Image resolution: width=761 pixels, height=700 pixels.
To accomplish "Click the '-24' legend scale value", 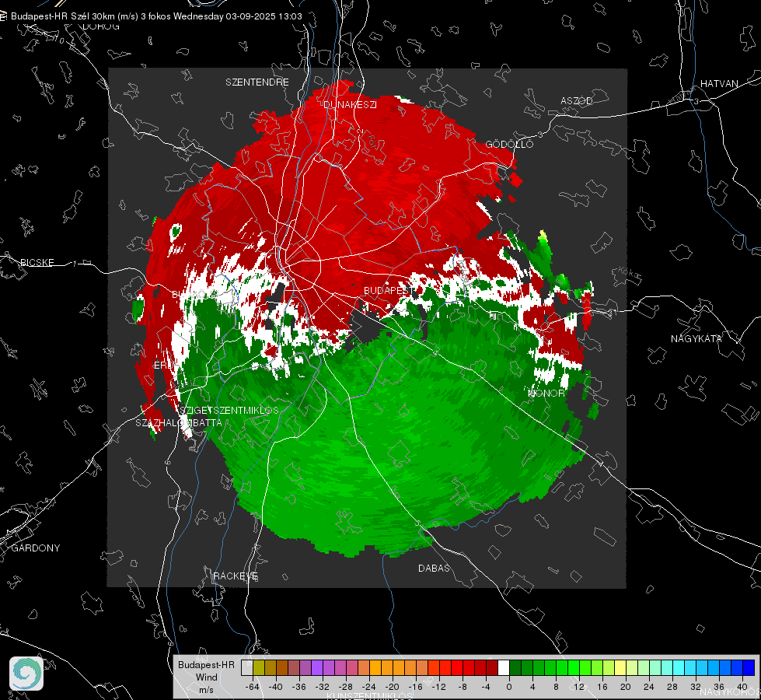I will pyautogui.click(x=369, y=687).
